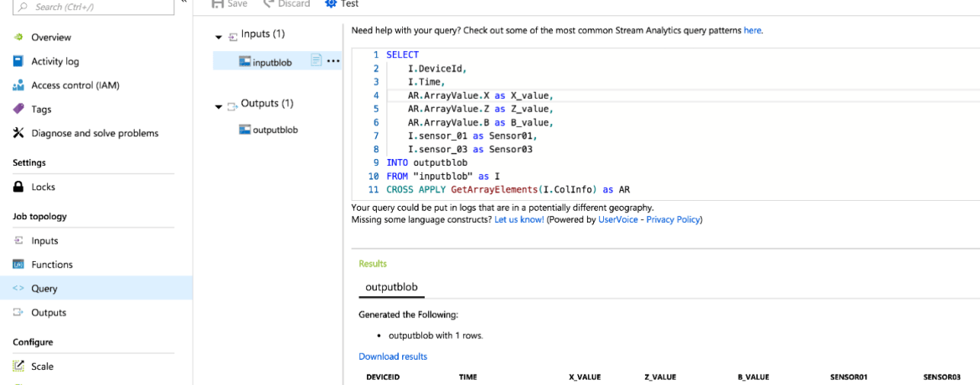Screen dimensions: 980x385
Task: Open the 'here' query patterns link
Action: (752, 29)
